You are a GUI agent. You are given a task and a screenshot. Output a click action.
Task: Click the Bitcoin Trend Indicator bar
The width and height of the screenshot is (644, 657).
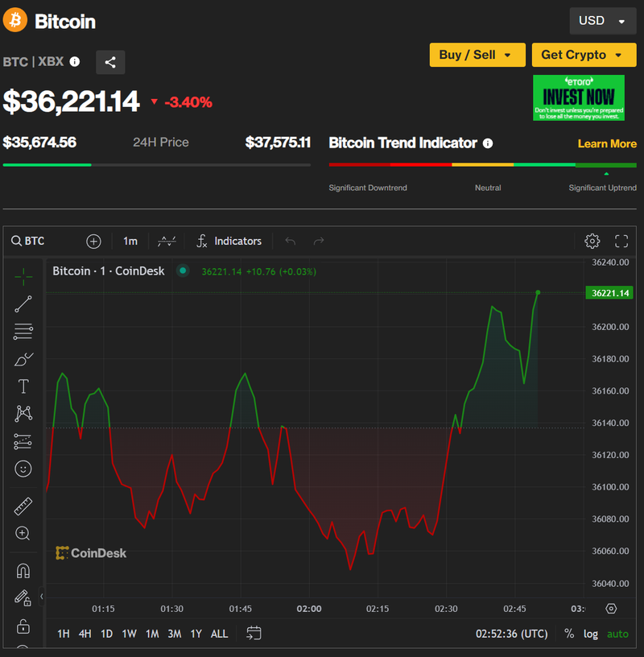[482, 164]
